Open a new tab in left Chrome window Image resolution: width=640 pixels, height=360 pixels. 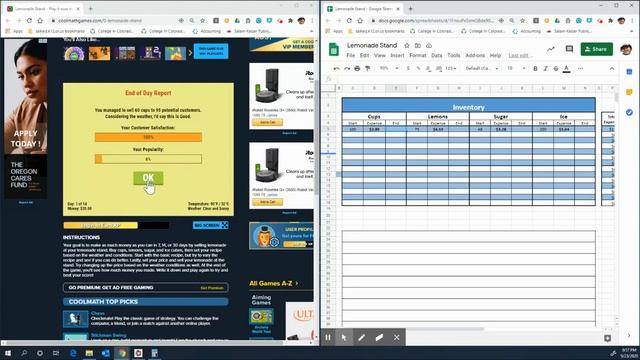[90, 9]
